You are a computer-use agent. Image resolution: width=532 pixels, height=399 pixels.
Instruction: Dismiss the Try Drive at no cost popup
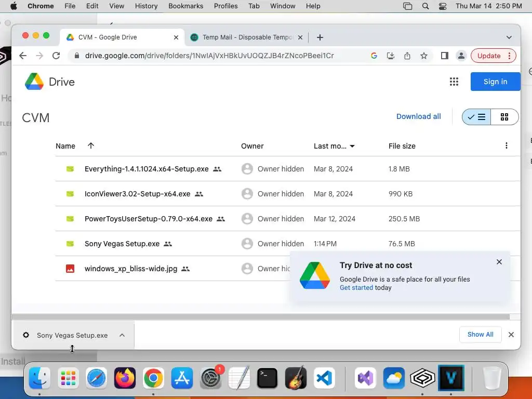point(499,262)
